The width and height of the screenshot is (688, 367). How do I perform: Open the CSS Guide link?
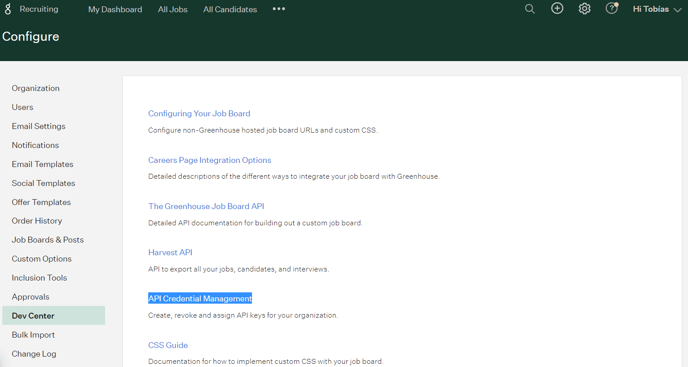click(168, 345)
